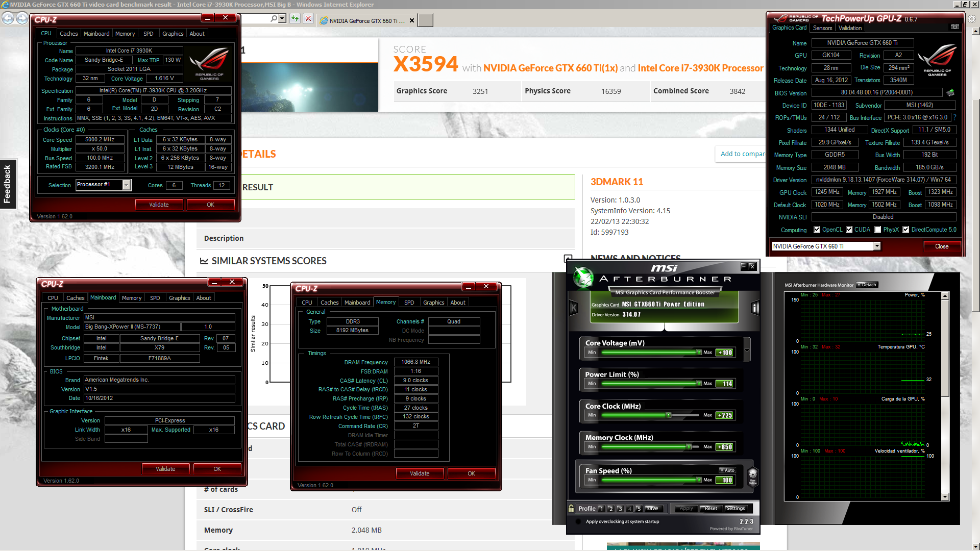Open the Feedback side tab
The height and width of the screenshot is (551, 980).
pos(8,184)
